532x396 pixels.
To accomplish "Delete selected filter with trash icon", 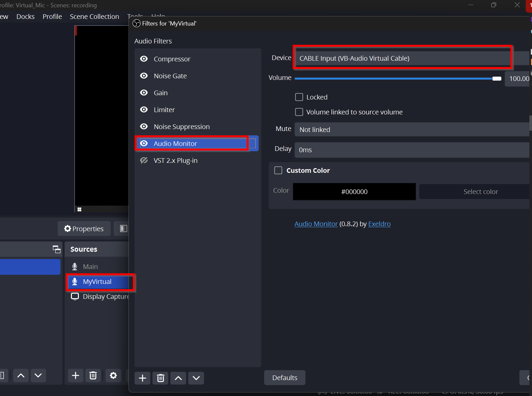I will [x=160, y=378].
